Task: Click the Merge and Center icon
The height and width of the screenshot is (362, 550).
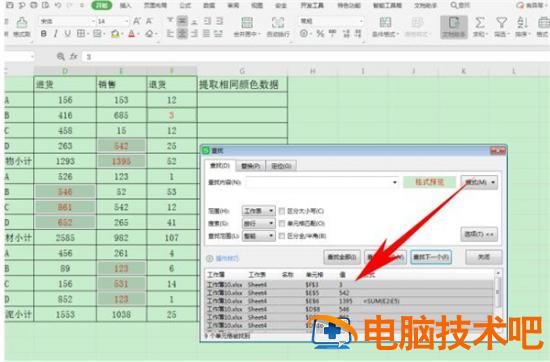Action: pos(247,22)
